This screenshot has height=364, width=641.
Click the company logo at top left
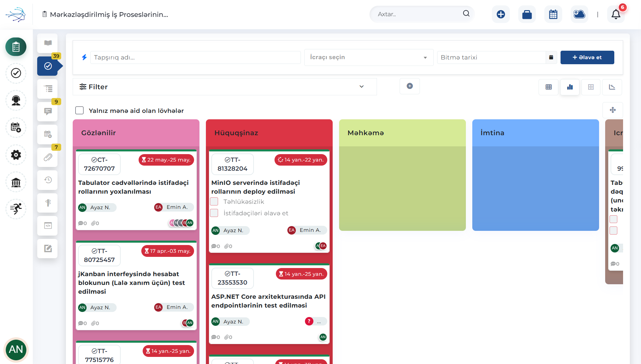[x=16, y=15]
